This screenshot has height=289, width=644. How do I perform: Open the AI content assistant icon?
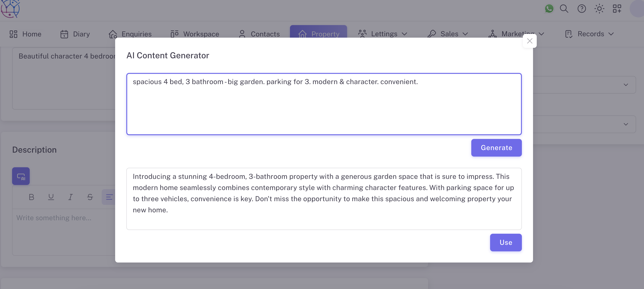21,176
